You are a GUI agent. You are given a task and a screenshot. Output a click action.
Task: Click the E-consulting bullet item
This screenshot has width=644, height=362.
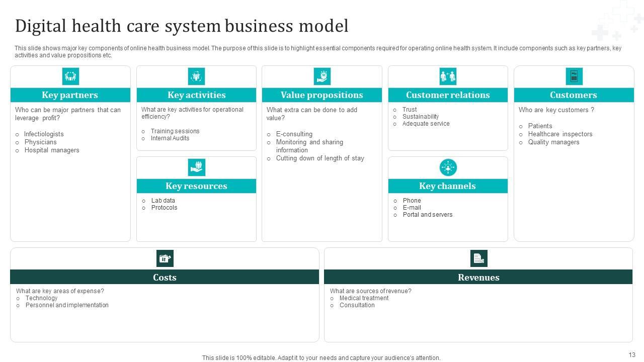click(x=294, y=134)
